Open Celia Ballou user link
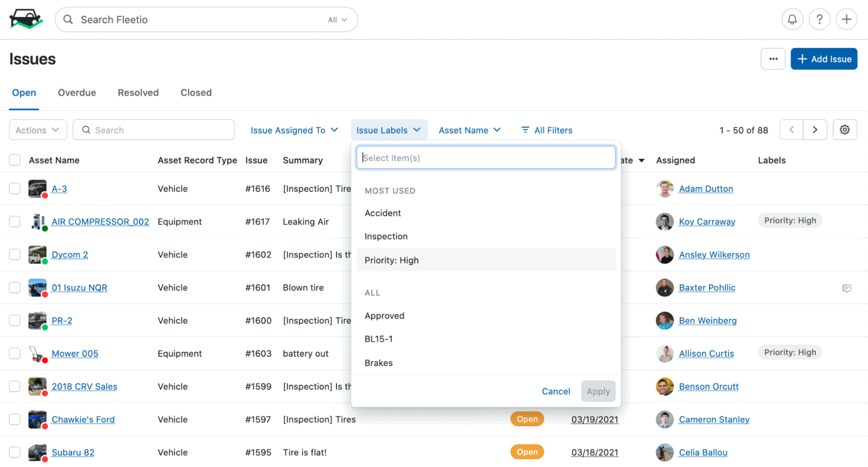This screenshot has height=467, width=868. 703,452
